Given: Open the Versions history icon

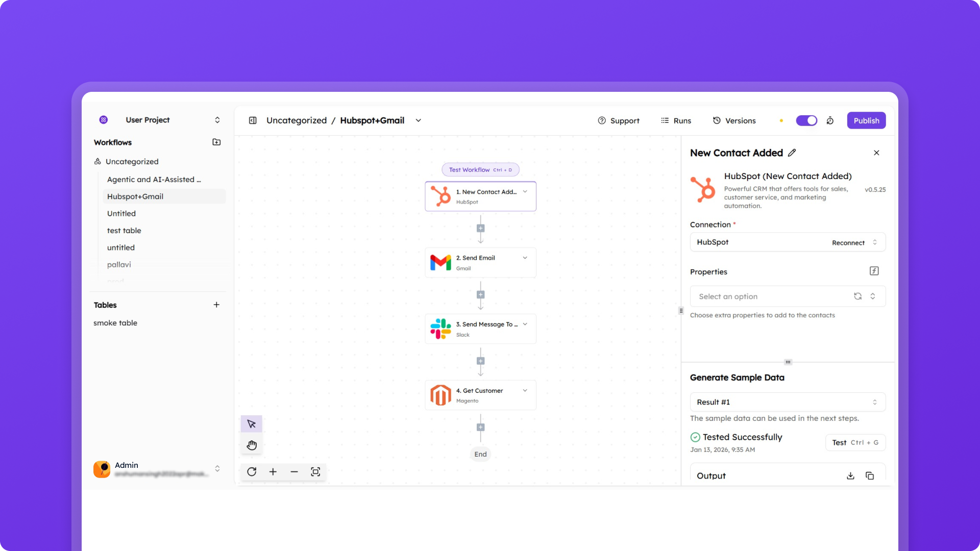Looking at the screenshot, I should (x=734, y=120).
